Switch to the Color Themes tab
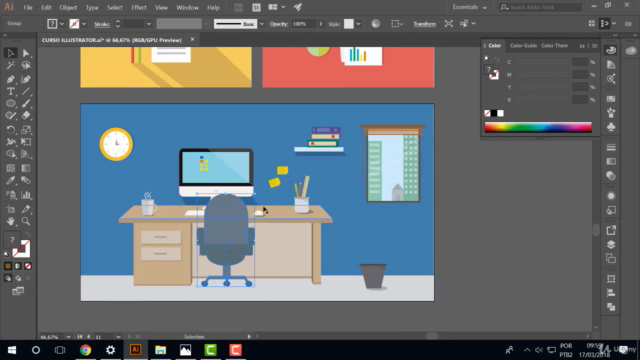 [554, 46]
